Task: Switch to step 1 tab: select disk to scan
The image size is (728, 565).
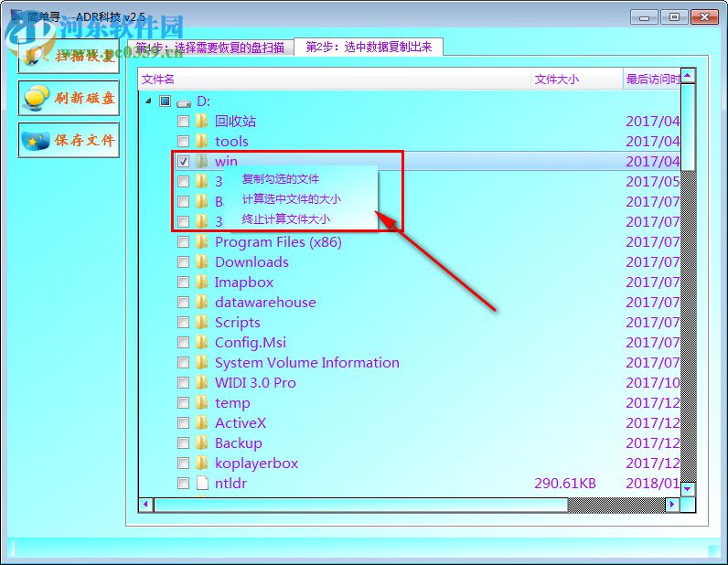Action: tap(210, 48)
